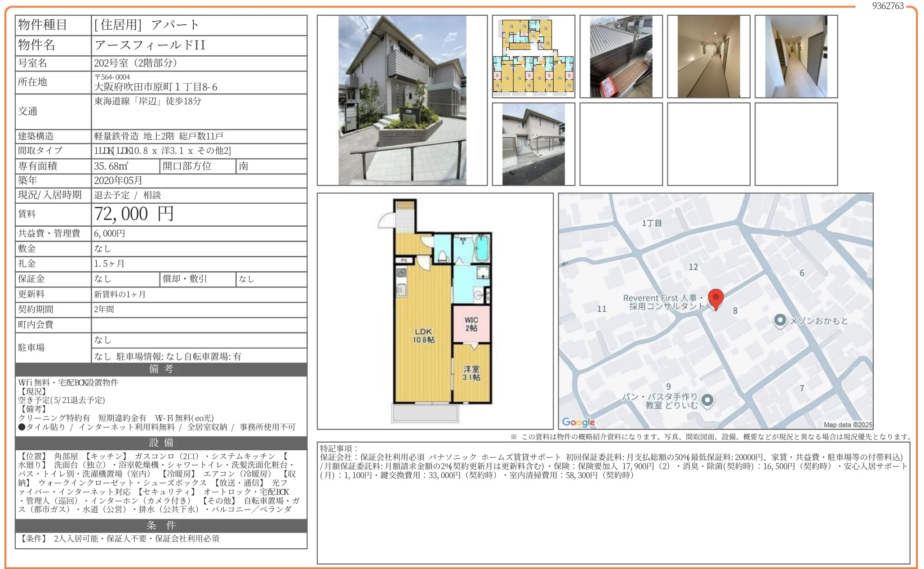Viewport: 924px width, 569px height.
Task: Click the どりいむ cooking class map marker
Action: click(x=707, y=400)
